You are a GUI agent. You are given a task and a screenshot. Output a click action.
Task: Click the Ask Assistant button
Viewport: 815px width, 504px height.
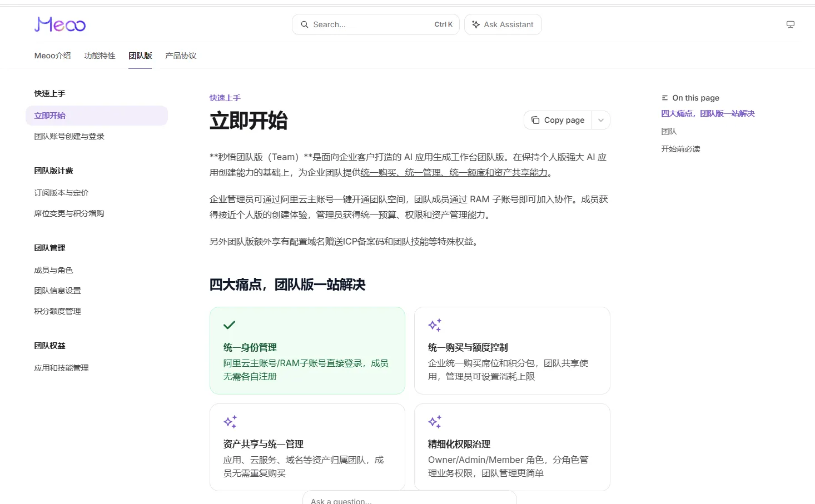pyautogui.click(x=503, y=24)
